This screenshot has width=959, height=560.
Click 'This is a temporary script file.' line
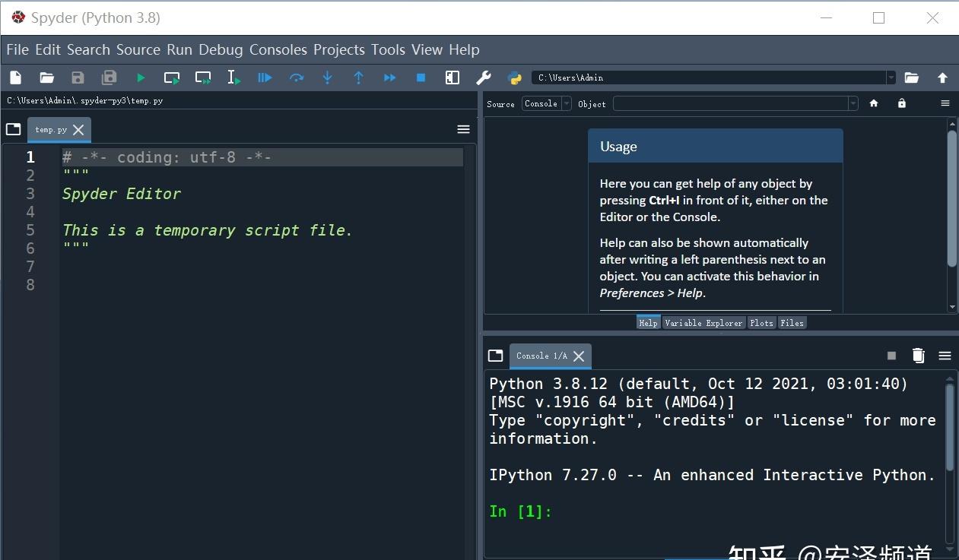pos(208,230)
